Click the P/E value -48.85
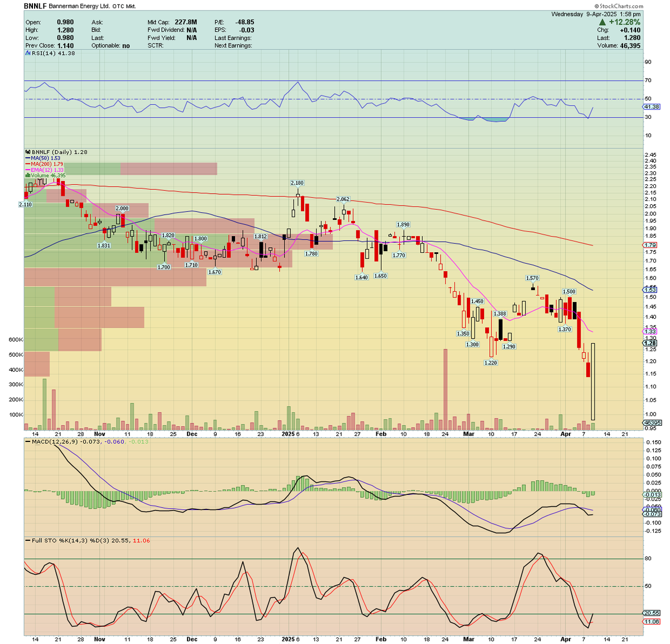 245,22
